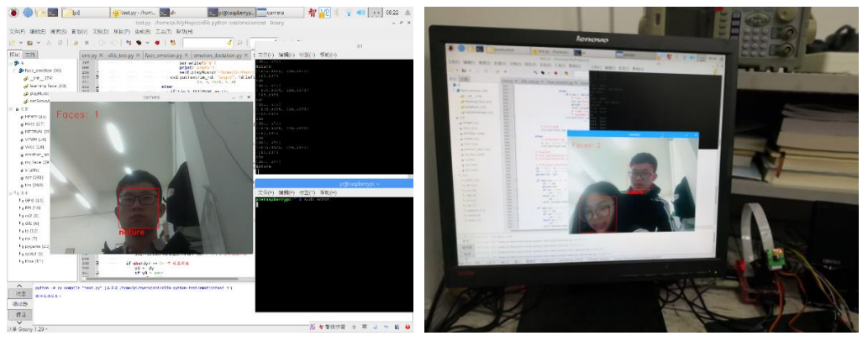The image size is (868, 341).
Task: Select the pygame import symbol in tree
Action: [x=35, y=246]
